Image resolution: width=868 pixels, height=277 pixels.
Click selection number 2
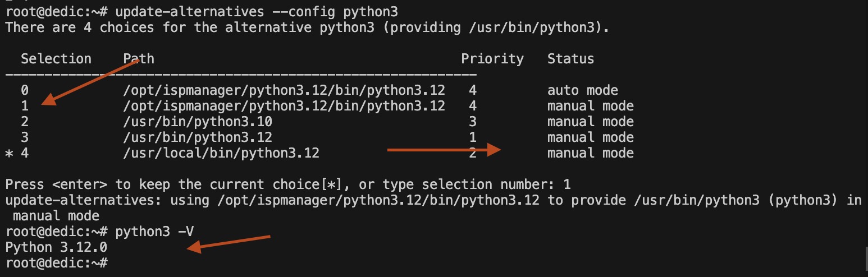(x=25, y=122)
